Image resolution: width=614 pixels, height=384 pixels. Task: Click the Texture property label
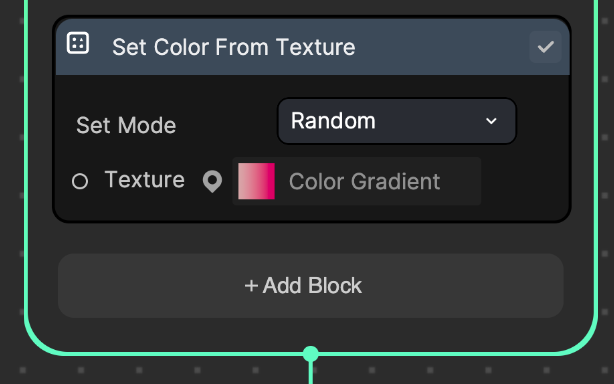[x=144, y=180]
